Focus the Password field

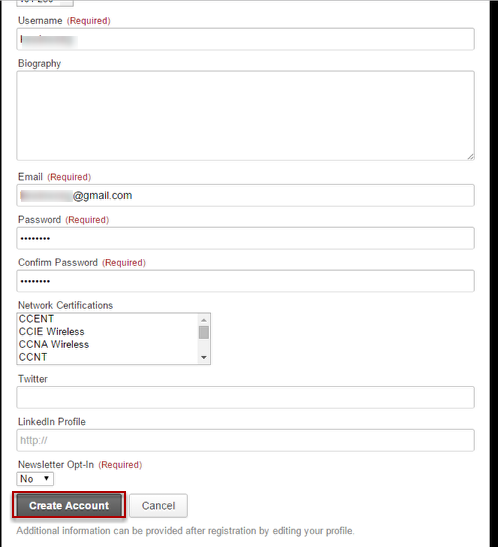[245, 238]
